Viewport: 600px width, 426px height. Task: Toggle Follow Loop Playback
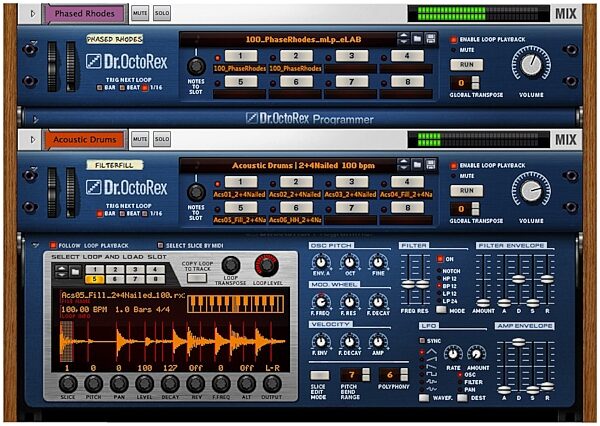pos(53,245)
